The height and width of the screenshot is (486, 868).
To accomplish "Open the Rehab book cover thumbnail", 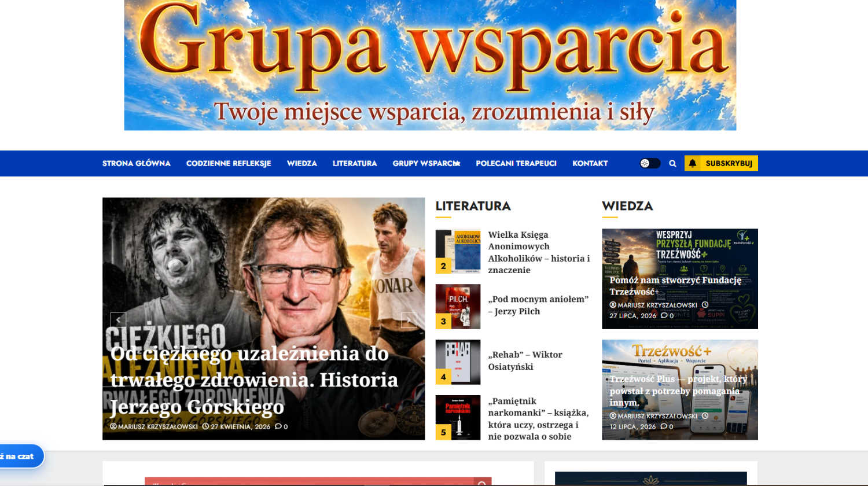I will coord(458,362).
